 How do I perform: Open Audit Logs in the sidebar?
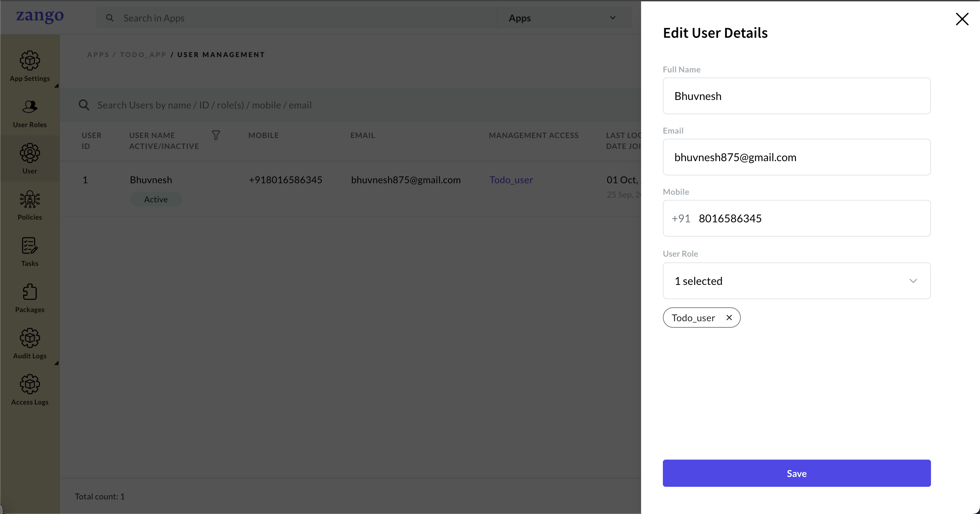pyautogui.click(x=30, y=344)
